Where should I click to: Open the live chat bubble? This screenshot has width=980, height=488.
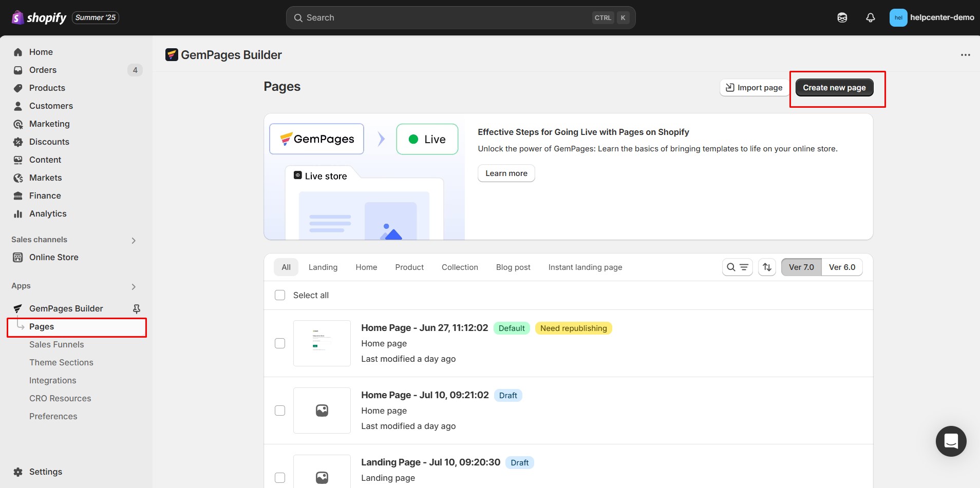tap(951, 441)
